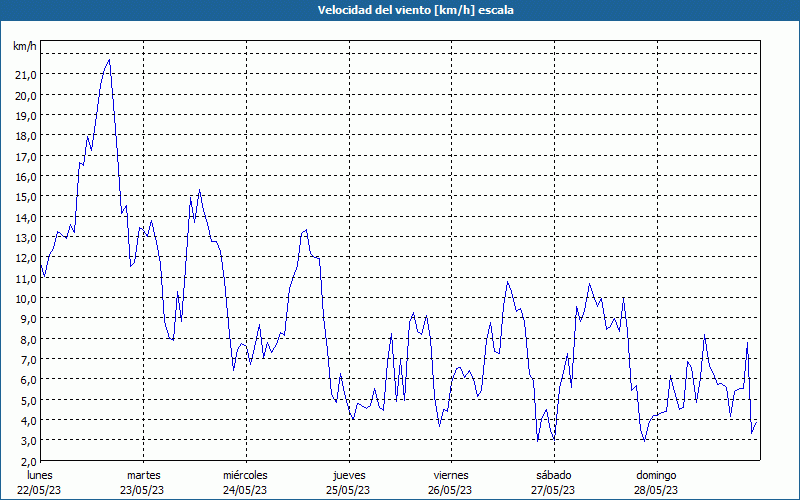Select the date 24/05/23
800x500 pixels.
tap(245, 490)
